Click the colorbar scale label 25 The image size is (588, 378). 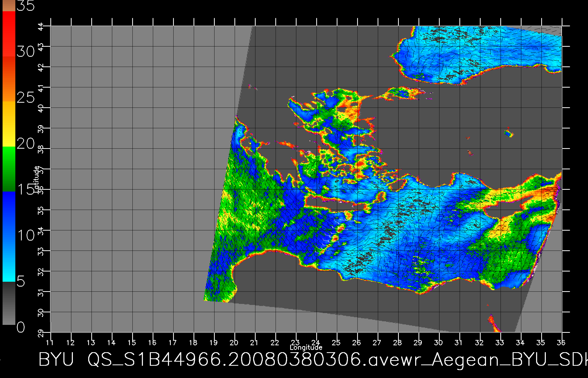click(26, 98)
